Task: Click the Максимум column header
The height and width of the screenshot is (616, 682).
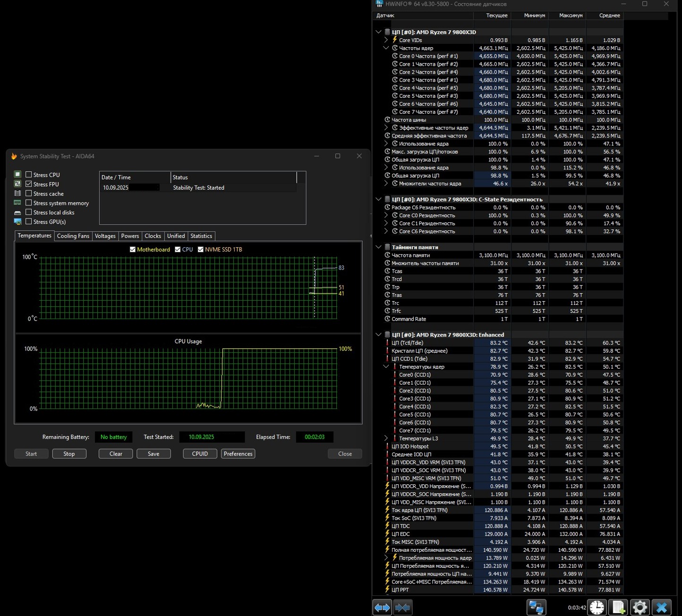Action: point(567,16)
